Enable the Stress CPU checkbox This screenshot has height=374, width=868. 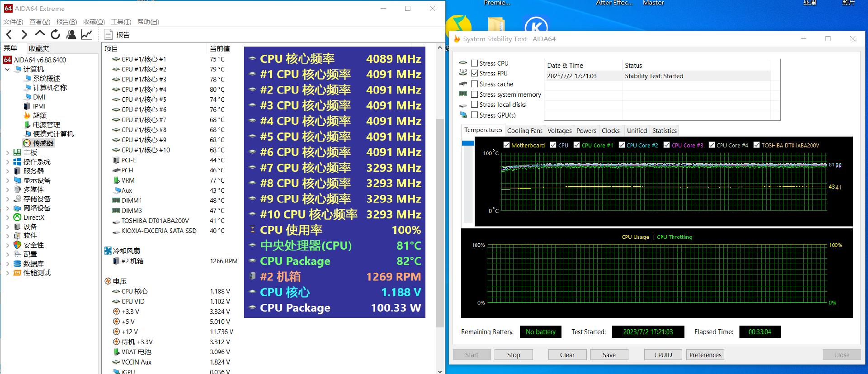[474, 63]
